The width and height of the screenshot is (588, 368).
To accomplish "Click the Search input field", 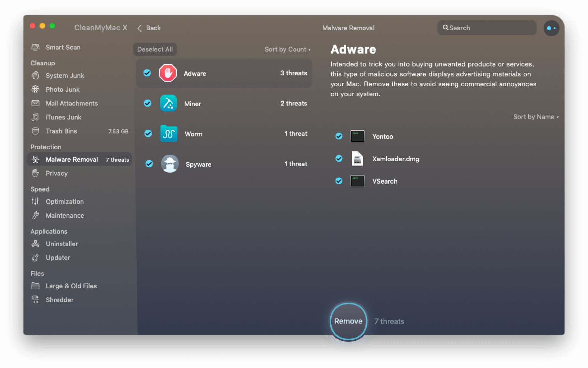I will pos(490,28).
